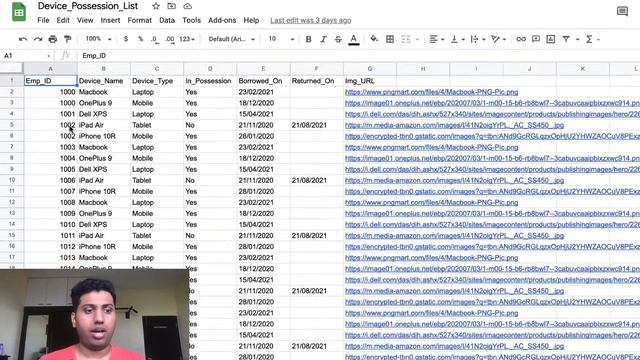The image size is (640, 360).
Task: Open Google Sheets home logo
Action: 19,12
